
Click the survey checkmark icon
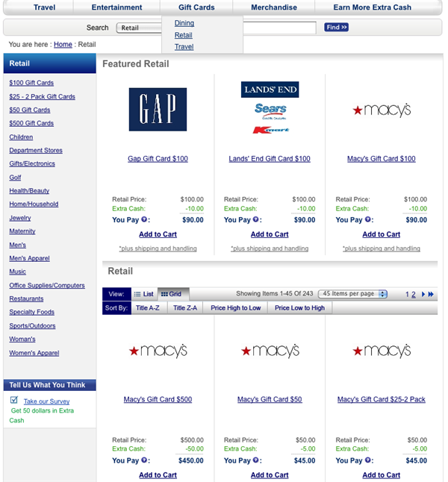(x=14, y=400)
